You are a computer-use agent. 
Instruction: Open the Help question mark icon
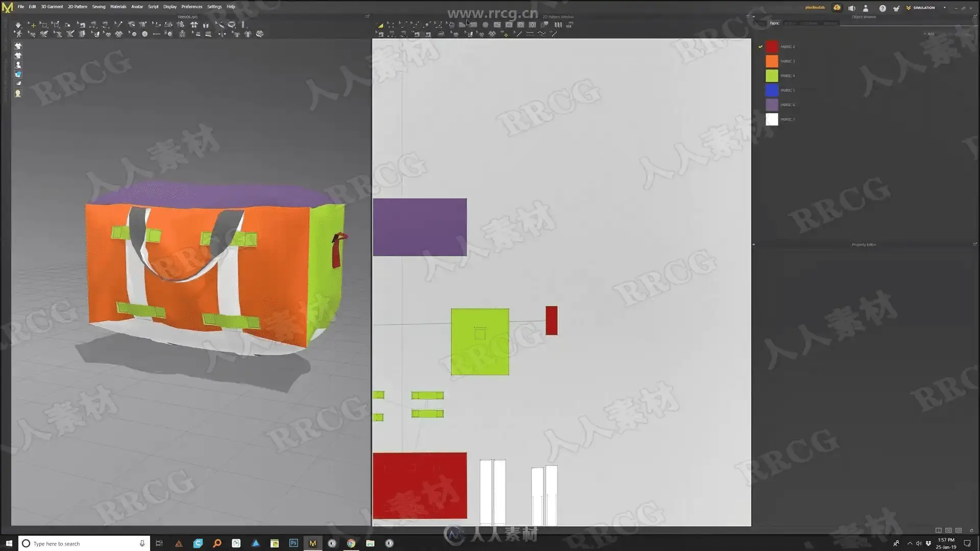click(x=882, y=8)
